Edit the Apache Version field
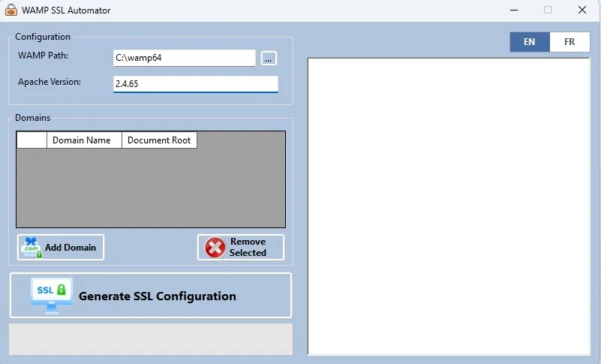The image size is (601, 364). pos(196,84)
